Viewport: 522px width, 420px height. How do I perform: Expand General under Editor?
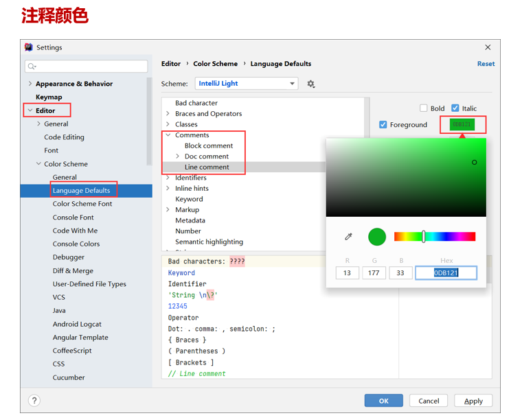(38, 124)
